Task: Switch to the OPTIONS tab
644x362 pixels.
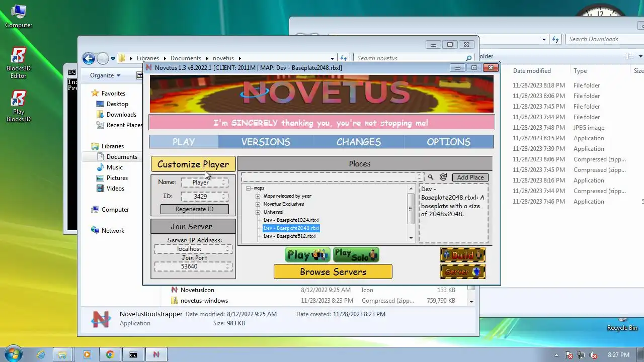Action: click(449, 142)
